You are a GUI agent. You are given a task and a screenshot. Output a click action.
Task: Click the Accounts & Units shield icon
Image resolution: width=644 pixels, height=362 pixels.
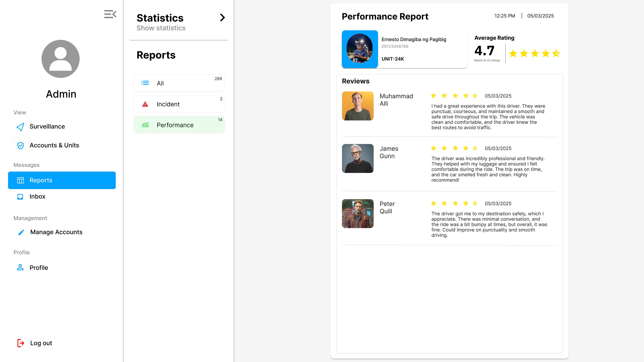(21, 146)
